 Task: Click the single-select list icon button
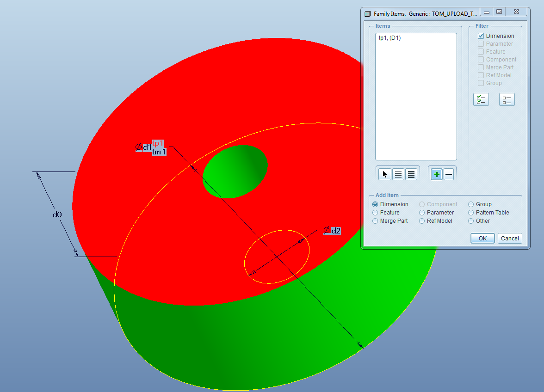point(398,174)
